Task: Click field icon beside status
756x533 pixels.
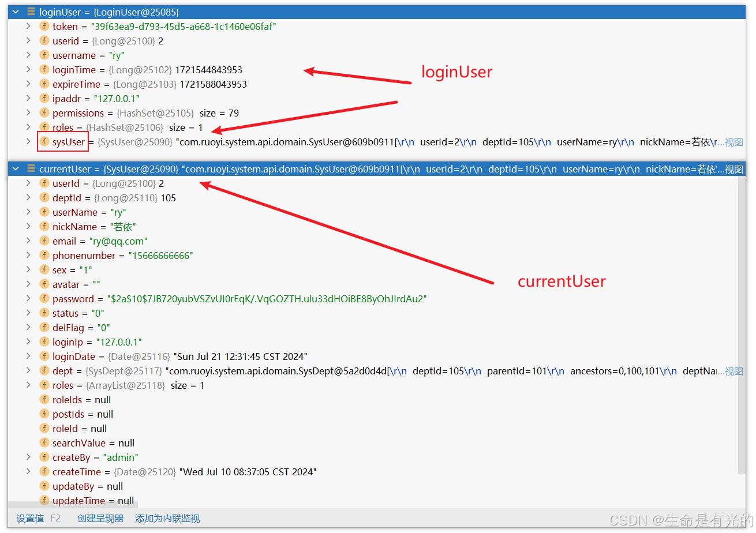Action: 44,313
